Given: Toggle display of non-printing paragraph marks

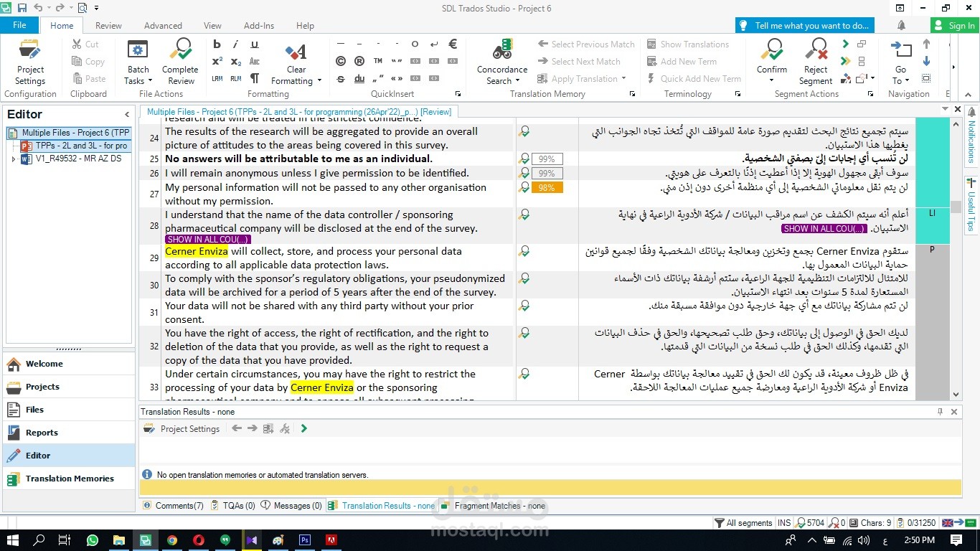Looking at the screenshot, I should pos(255,78).
